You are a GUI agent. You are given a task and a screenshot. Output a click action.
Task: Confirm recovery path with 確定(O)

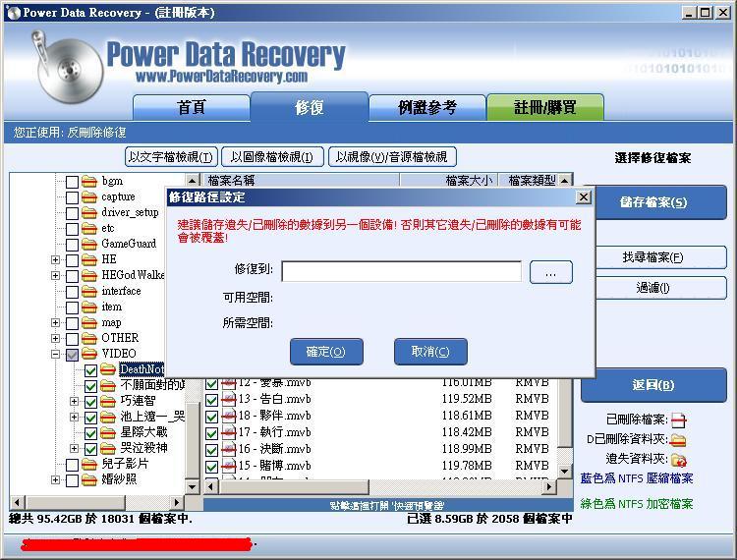point(326,352)
